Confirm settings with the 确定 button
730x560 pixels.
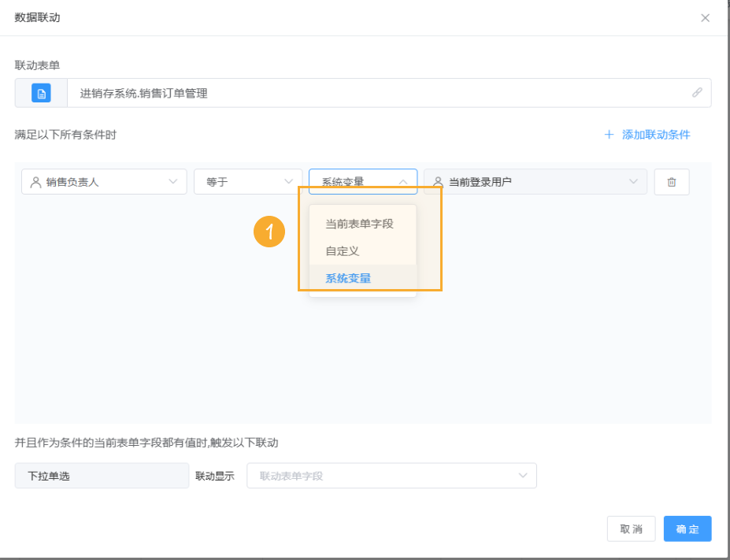tap(687, 528)
